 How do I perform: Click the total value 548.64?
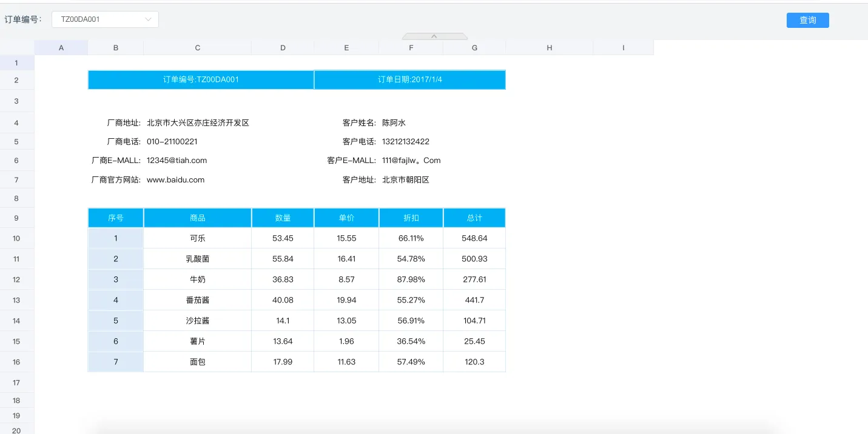[474, 238]
